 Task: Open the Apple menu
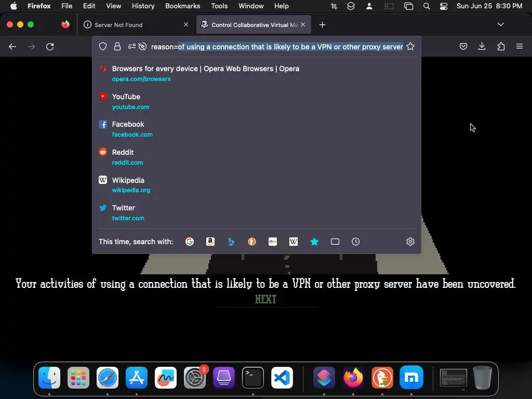[x=14, y=6]
